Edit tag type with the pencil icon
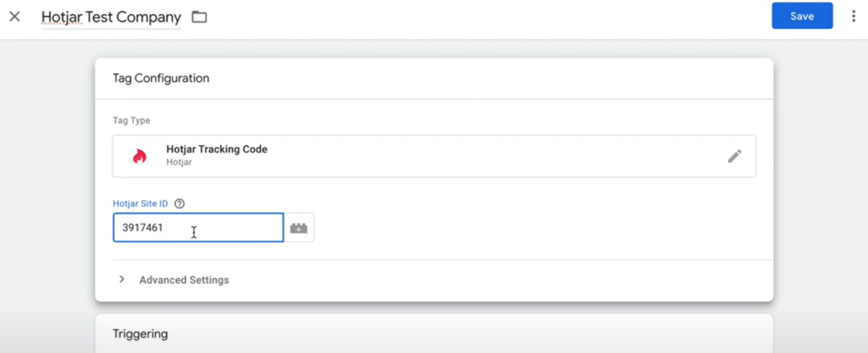Viewport: 868px width, 353px height. pyautogui.click(x=735, y=156)
